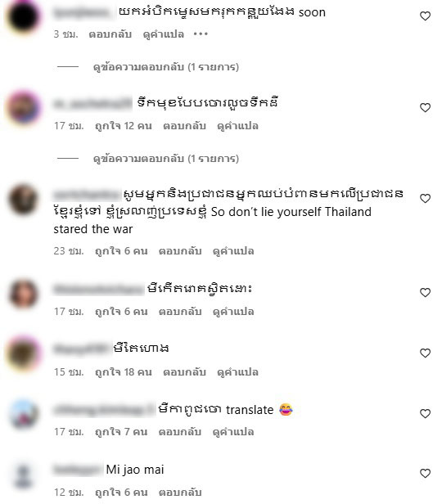Reply to the 'Mi jao mai' comment
This screenshot has width=442, height=504.
pos(180,492)
